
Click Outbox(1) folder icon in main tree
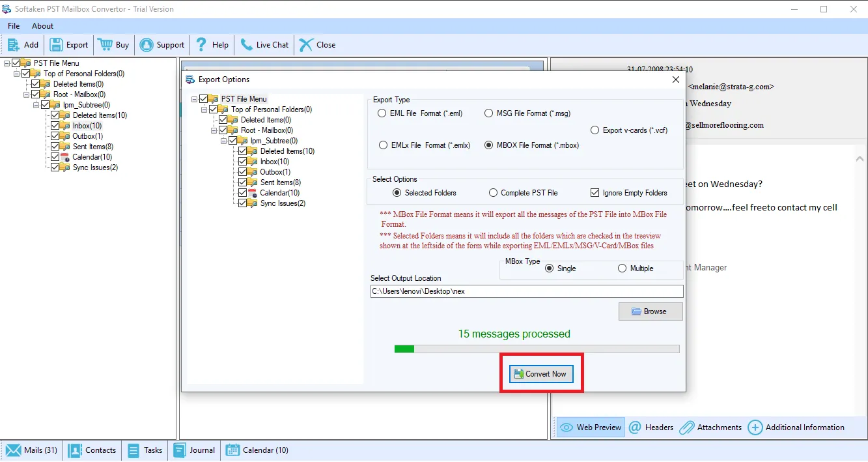(x=65, y=136)
